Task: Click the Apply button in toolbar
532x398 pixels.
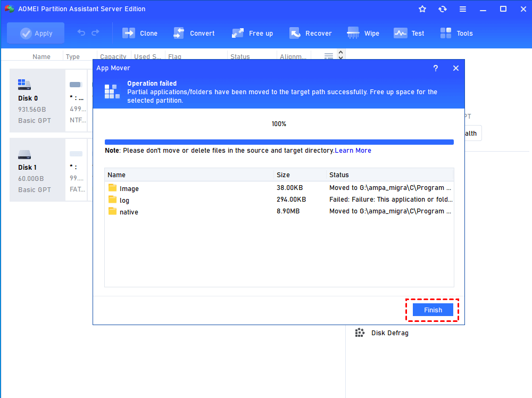Action: pyautogui.click(x=36, y=33)
